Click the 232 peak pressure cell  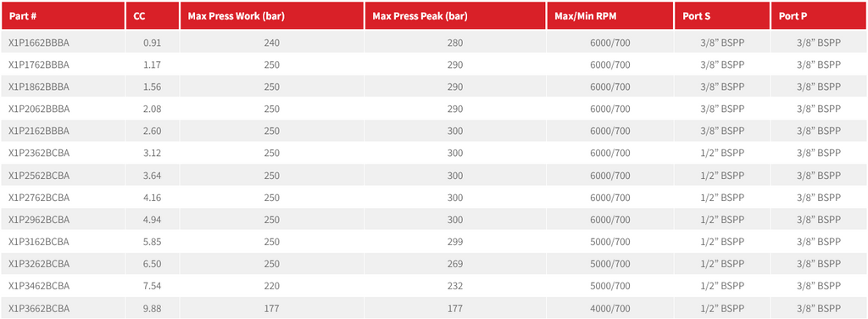click(x=455, y=286)
